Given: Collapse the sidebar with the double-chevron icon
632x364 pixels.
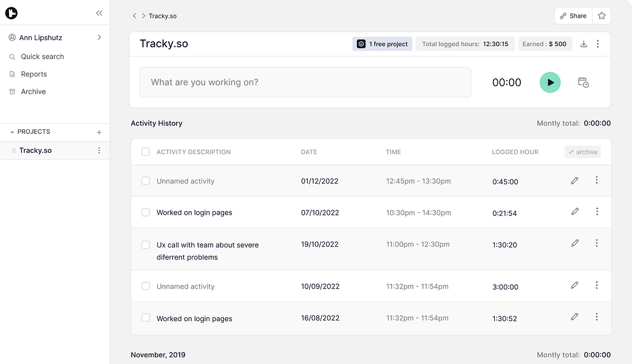Looking at the screenshot, I should click(x=99, y=13).
